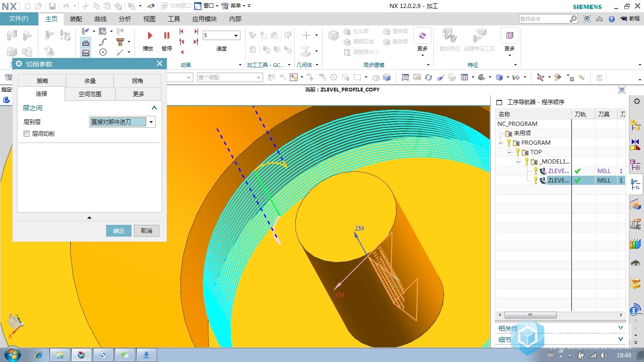Open the assembly navigator sidebar icon
Screen dimensions: 644x362
pos(636,124)
